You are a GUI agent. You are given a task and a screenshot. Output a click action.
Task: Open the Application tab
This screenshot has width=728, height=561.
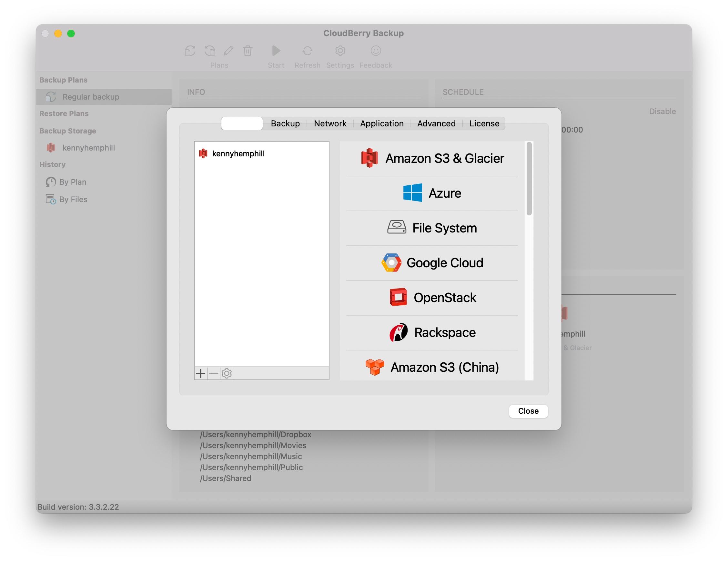pyautogui.click(x=382, y=123)
